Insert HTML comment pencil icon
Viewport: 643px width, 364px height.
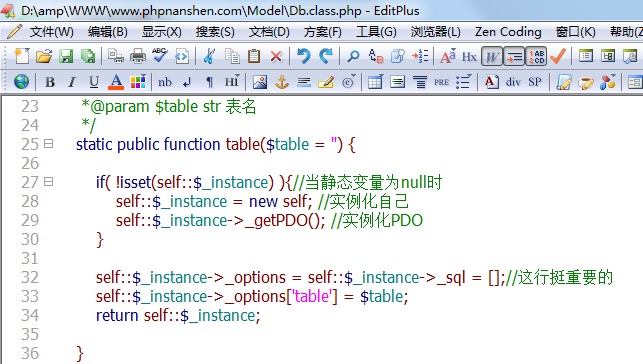pyautogui.click(x=326, y=82)
